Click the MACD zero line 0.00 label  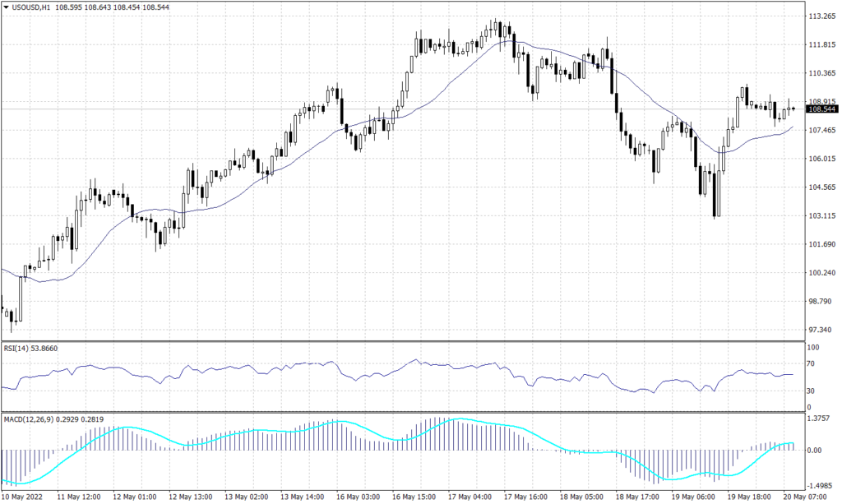[x=815, y=448]
